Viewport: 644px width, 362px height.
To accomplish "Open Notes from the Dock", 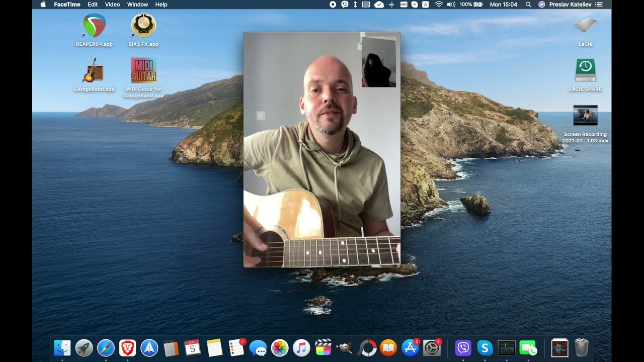I will [214, 347].
